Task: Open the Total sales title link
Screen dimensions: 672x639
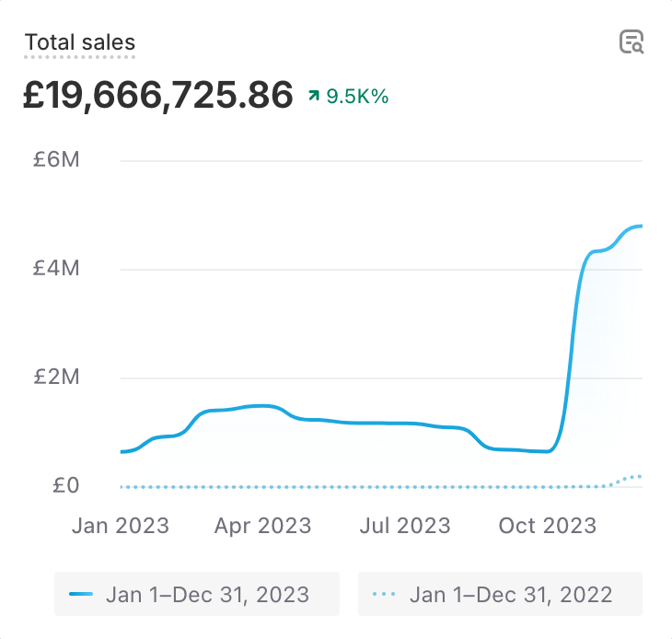Action: tap(80, 42)
